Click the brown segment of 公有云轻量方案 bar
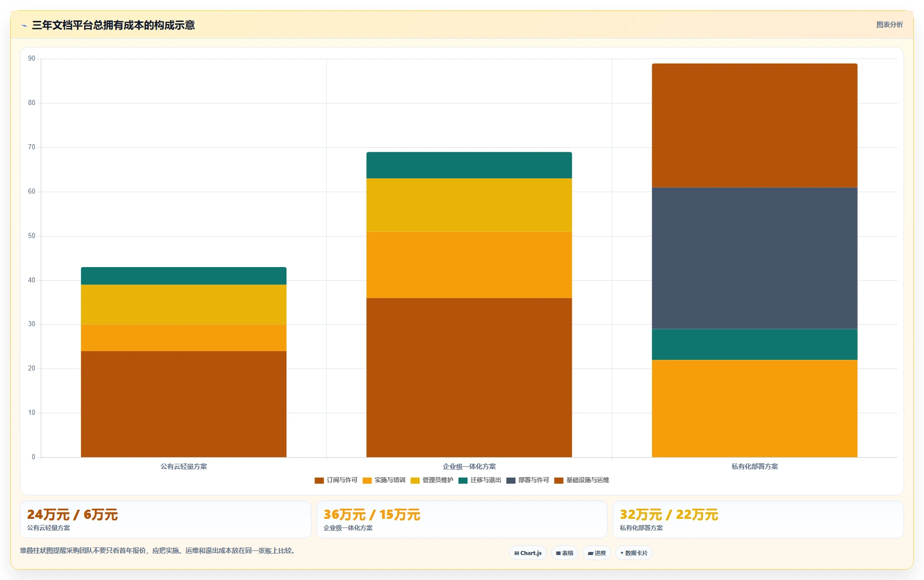Screen dimensions: 924x580 pyautogui.click(x=183, y=404)
